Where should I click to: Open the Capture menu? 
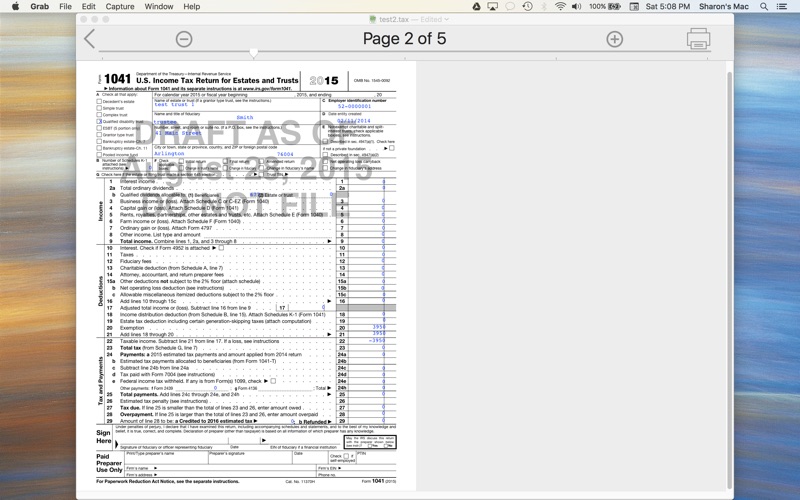120,6
